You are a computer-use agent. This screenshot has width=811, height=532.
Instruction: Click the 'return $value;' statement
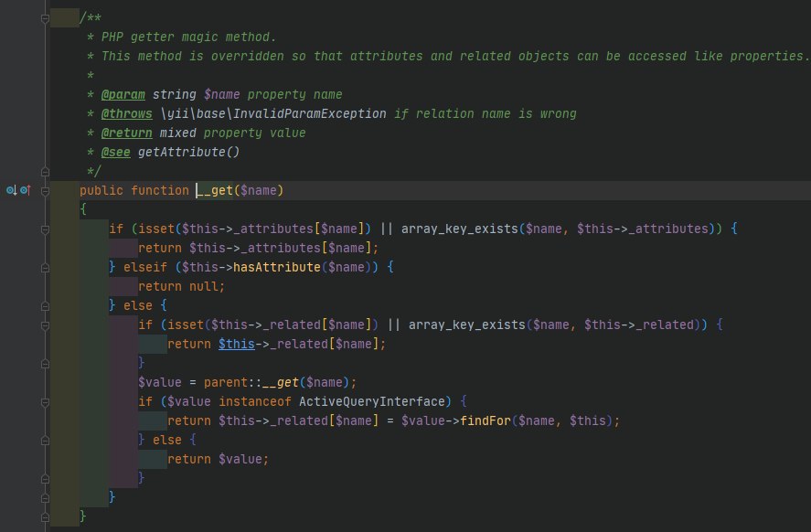219,459
